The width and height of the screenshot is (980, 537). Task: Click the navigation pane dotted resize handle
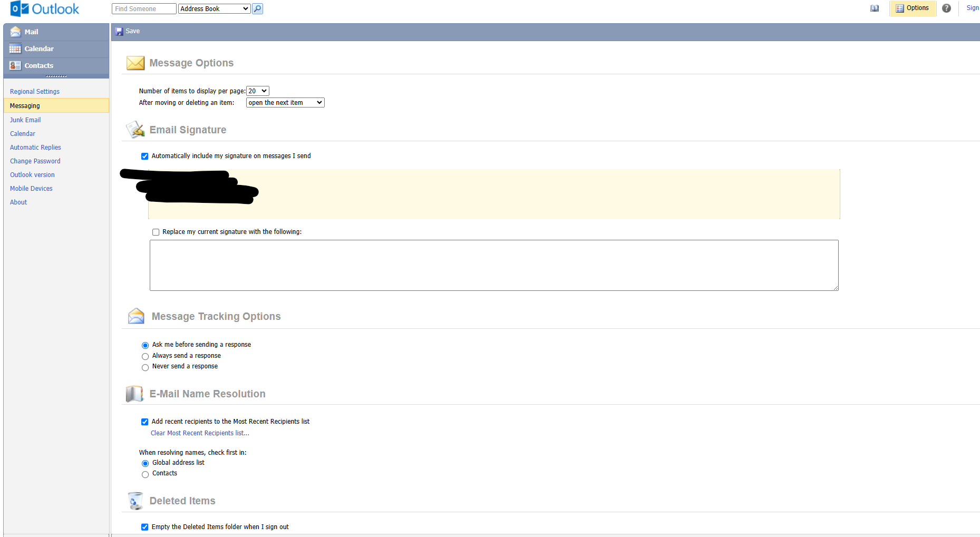pyautogui.click(x=56, y=76)
